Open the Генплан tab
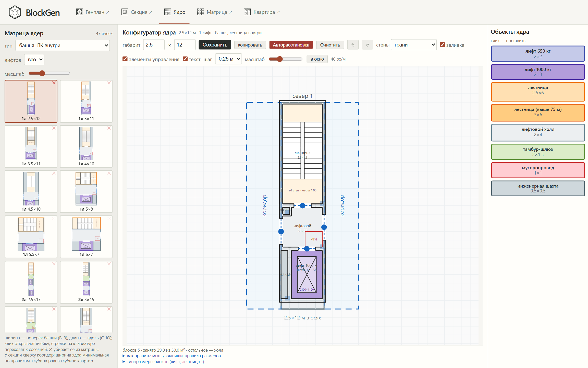 coord(93,12)
